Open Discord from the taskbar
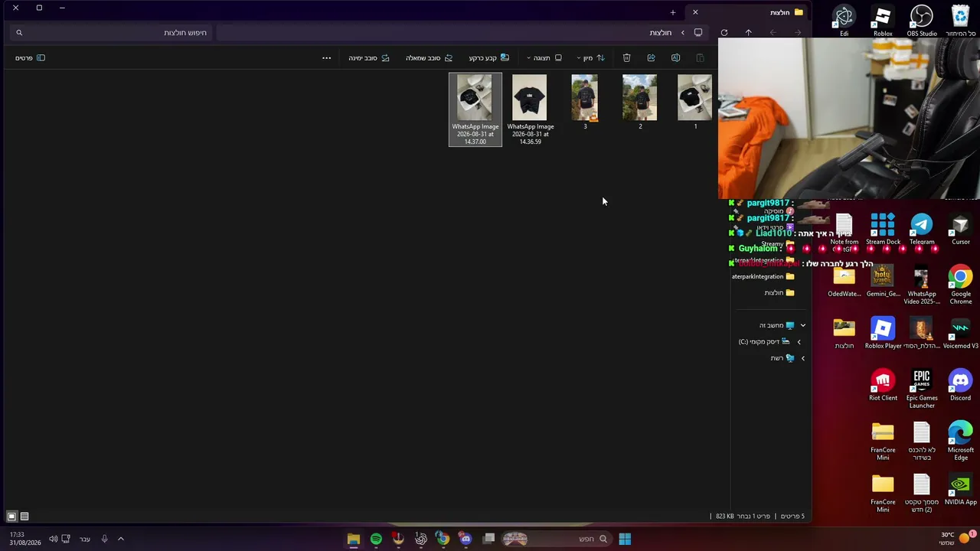 point(465,540)
